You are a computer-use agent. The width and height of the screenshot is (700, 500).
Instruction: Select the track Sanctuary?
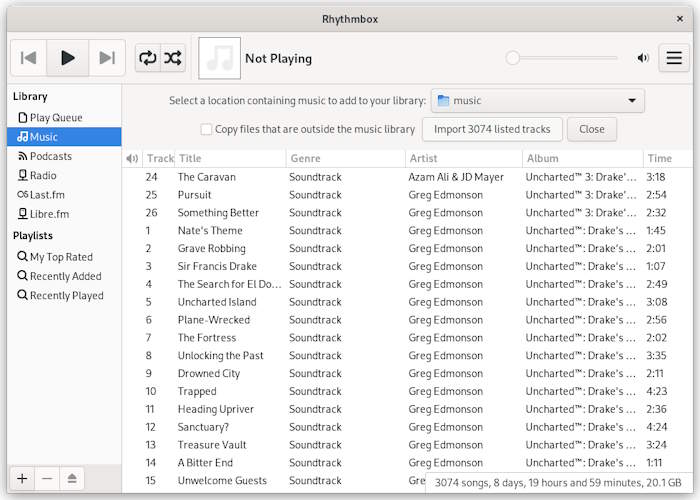[x=407, y=427]
